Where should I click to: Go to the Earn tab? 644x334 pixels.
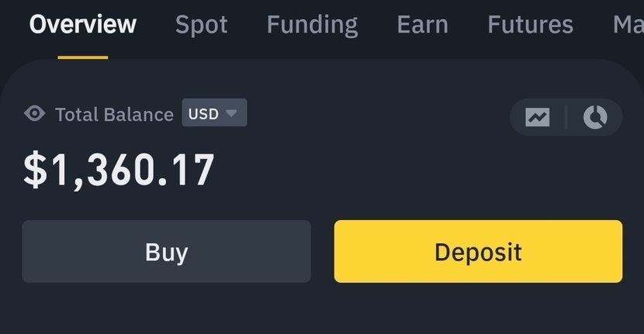[422, 24]
